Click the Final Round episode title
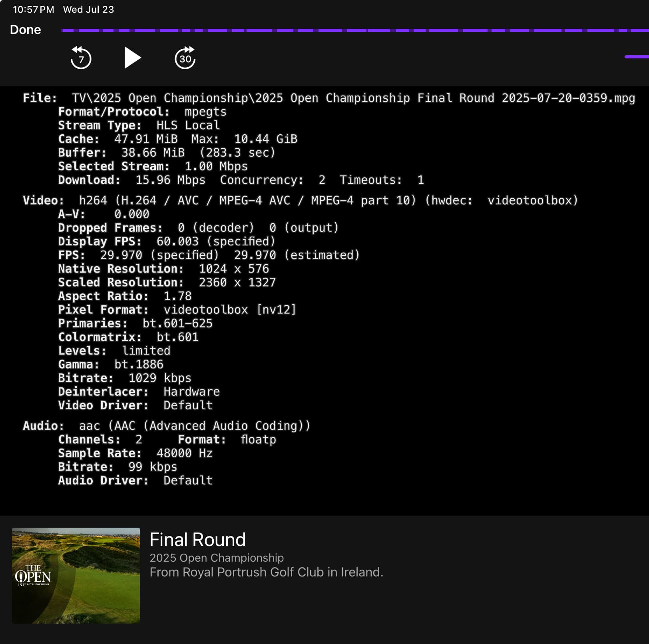Viewport: 649px width, 644px height. pos(197,540)
